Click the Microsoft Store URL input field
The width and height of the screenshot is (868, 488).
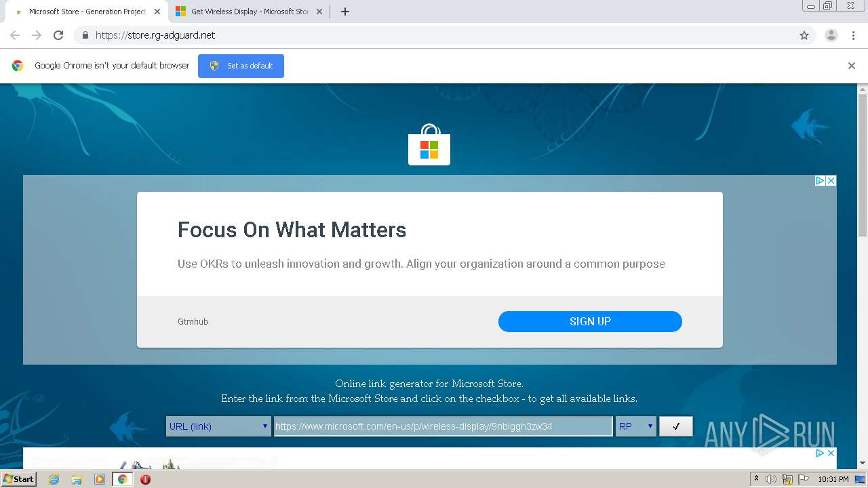pyautogui.click(x=443, y=426)
